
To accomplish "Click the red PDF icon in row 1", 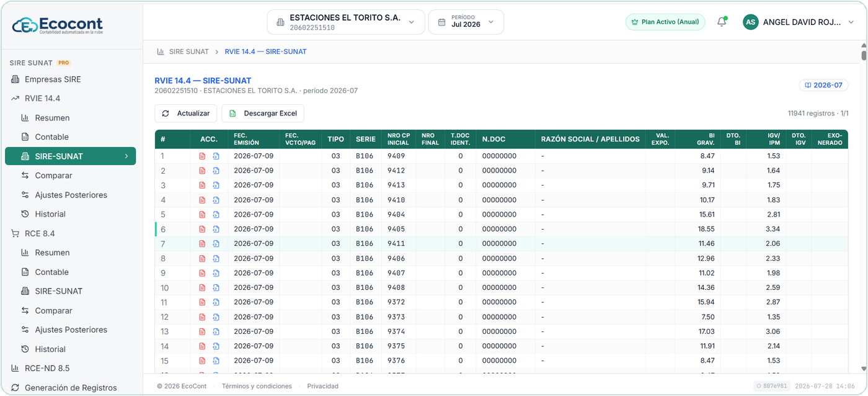I will pyautogui.click(x=202, y=156).
